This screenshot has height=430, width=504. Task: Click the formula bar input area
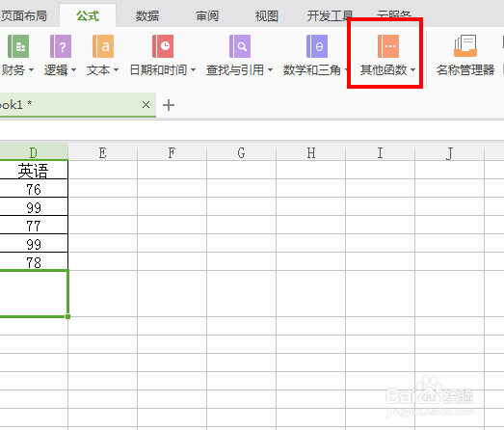point(252,130)
